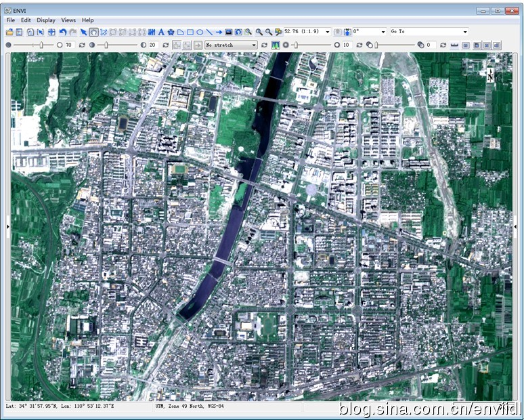Viewport: 524px width, 420px height.
Task: Open the Data Manager icon
Action: 19,32
